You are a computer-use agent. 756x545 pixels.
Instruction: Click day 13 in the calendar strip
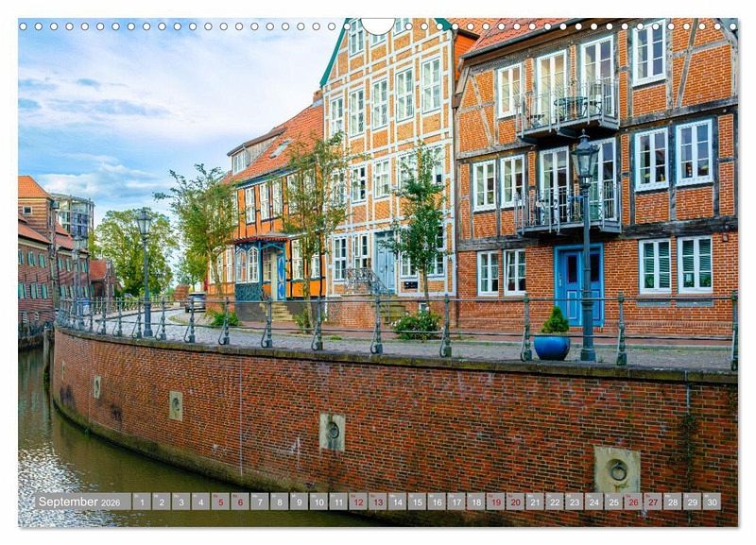pyautogui.click(x=377, y=502)
